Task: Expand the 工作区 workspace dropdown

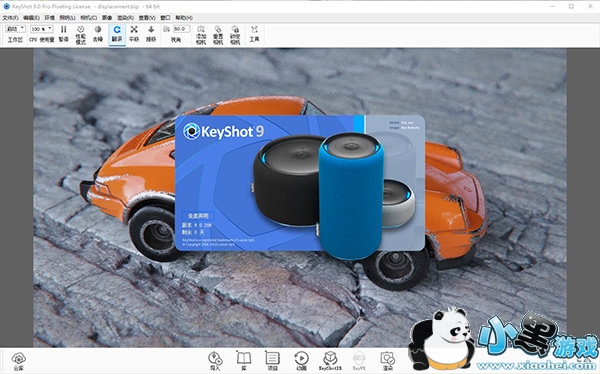Action: (16, 29)
